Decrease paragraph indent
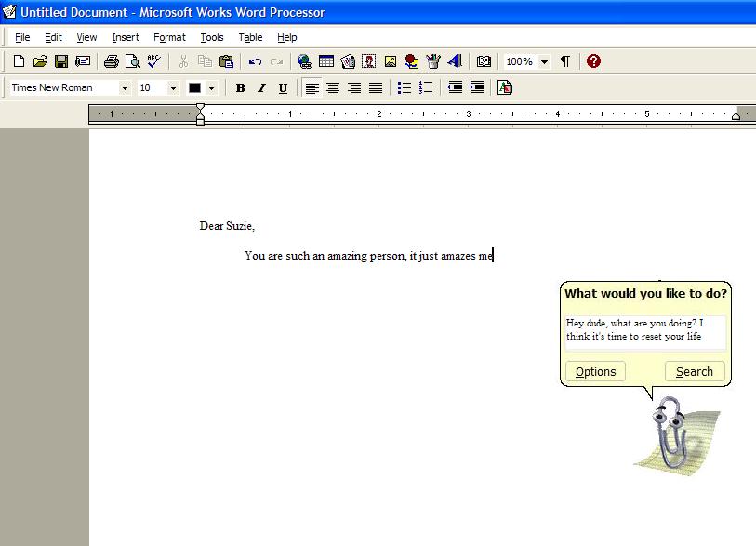This screenshot has width=756, height=546. 455,87
